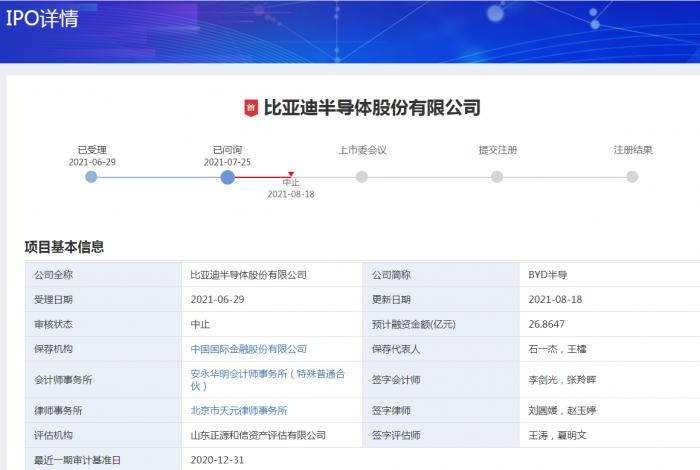Image resolution: width=700 pixels, height=470 pixels.
Task: Click the 保荐代表人 label cell
Action: 441,349
